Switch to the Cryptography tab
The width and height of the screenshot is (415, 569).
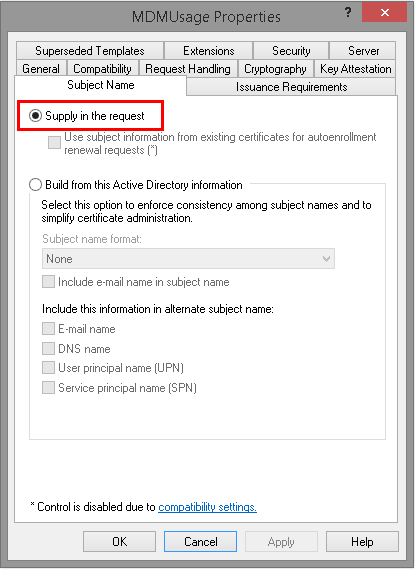pyautogui.click(x=275, y=69)
